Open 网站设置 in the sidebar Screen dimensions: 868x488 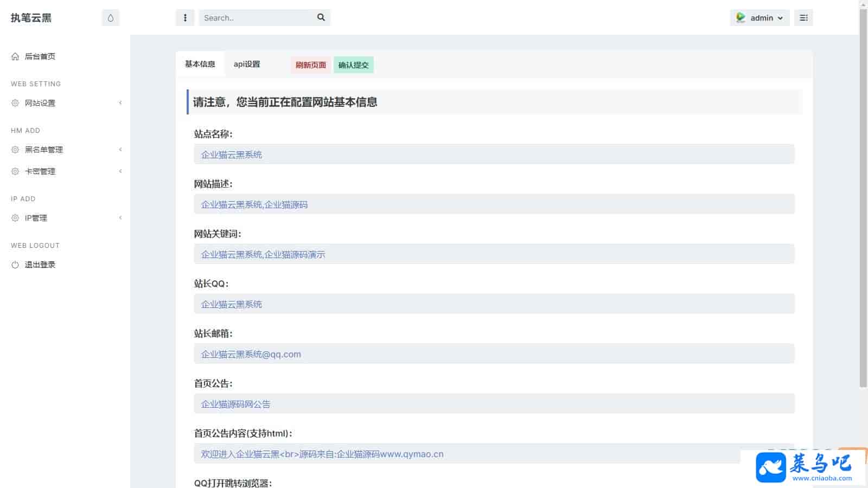pos(40,103)
